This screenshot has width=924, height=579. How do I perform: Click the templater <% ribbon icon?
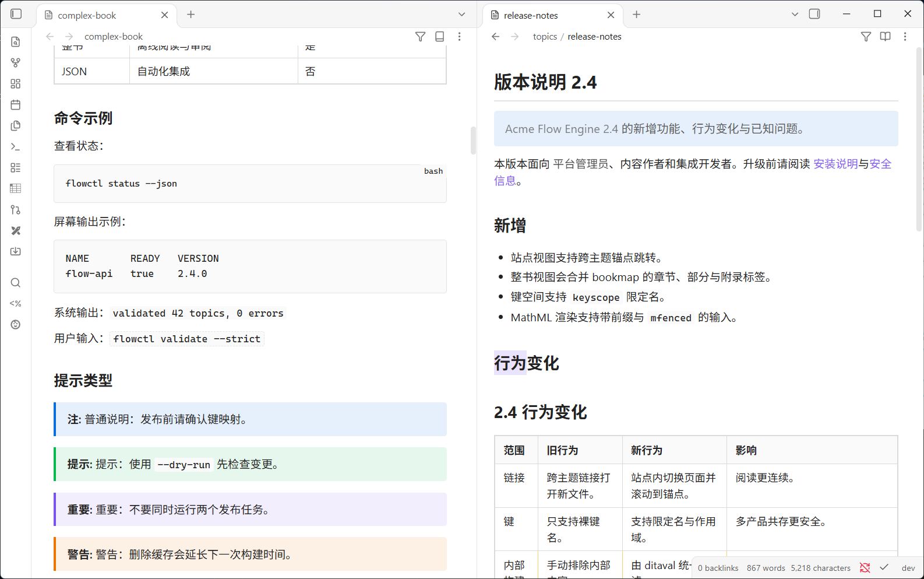(x=16, y=304)
